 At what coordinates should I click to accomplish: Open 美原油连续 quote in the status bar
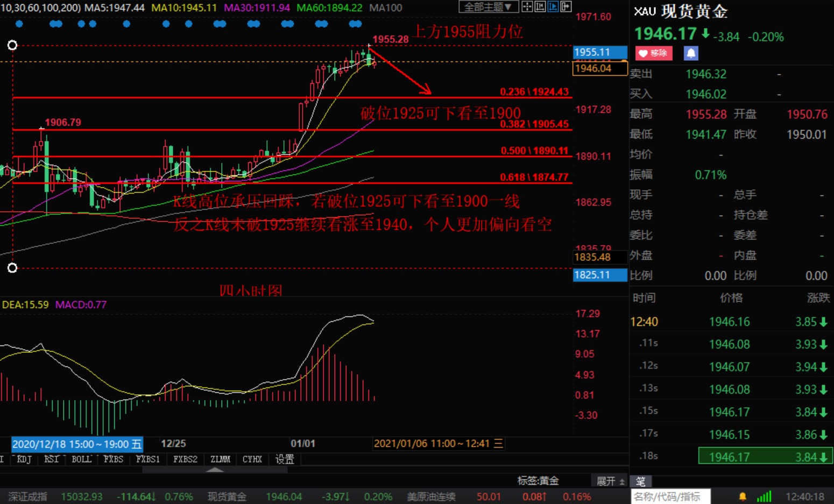pyautogui.click(x=432, y=496)
